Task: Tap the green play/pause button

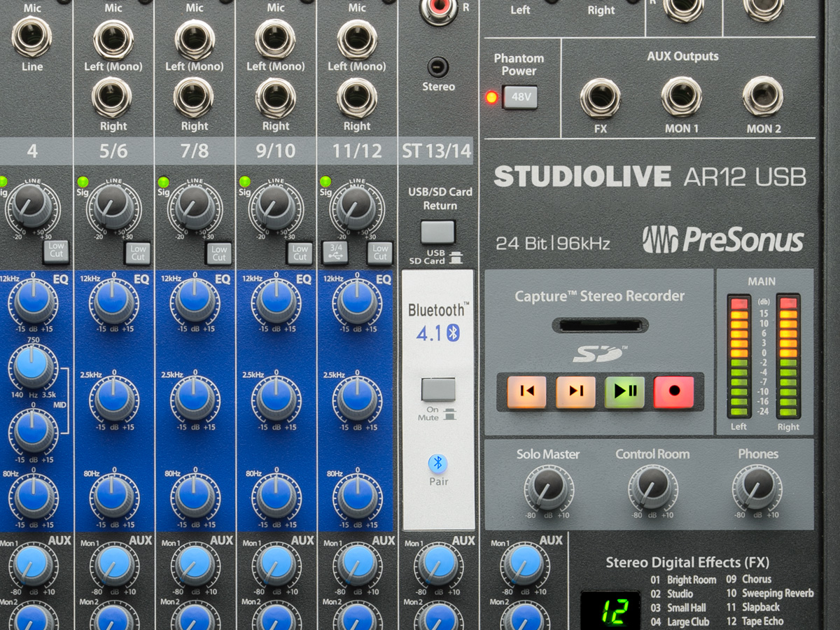Action: pos(624,392)
